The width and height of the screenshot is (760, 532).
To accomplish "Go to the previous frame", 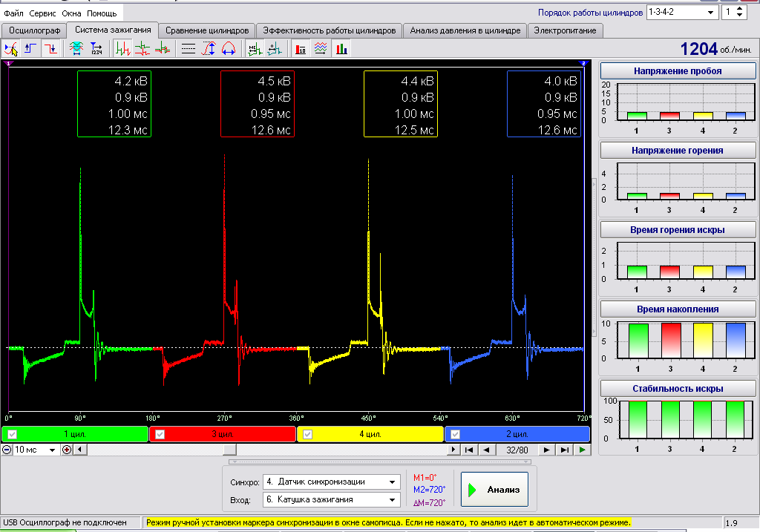I will tap(486, 450).
